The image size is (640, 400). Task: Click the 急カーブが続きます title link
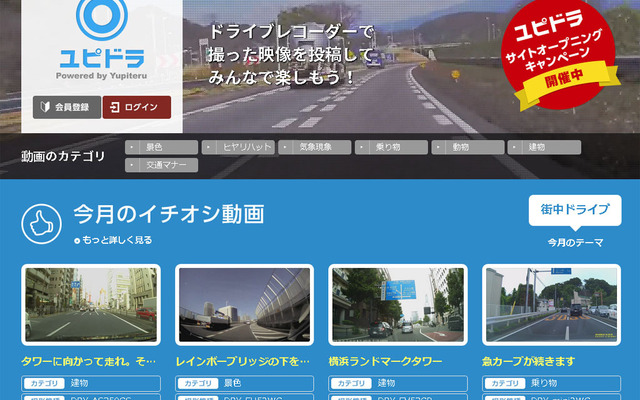[528, 361]
